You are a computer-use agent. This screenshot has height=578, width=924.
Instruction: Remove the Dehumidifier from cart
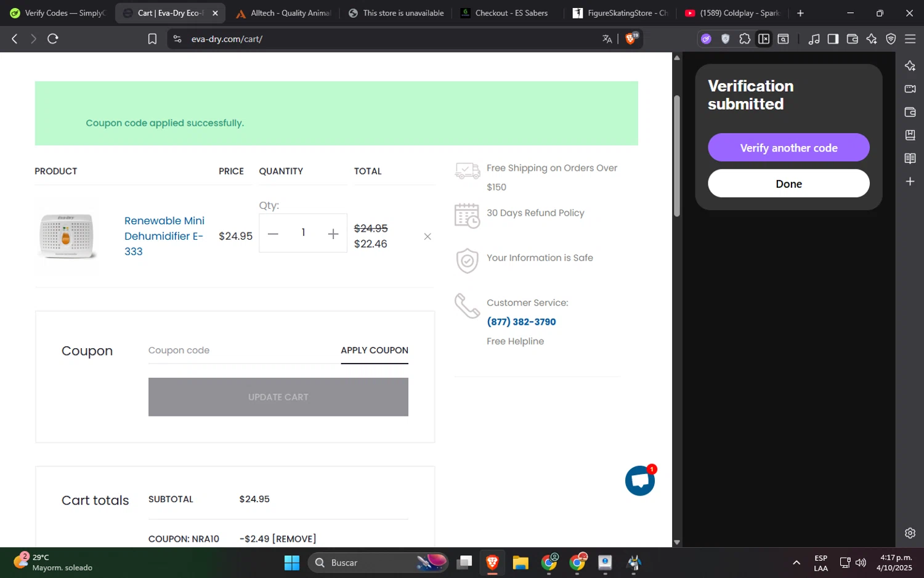pyautogui.click(x=428, y=237)
